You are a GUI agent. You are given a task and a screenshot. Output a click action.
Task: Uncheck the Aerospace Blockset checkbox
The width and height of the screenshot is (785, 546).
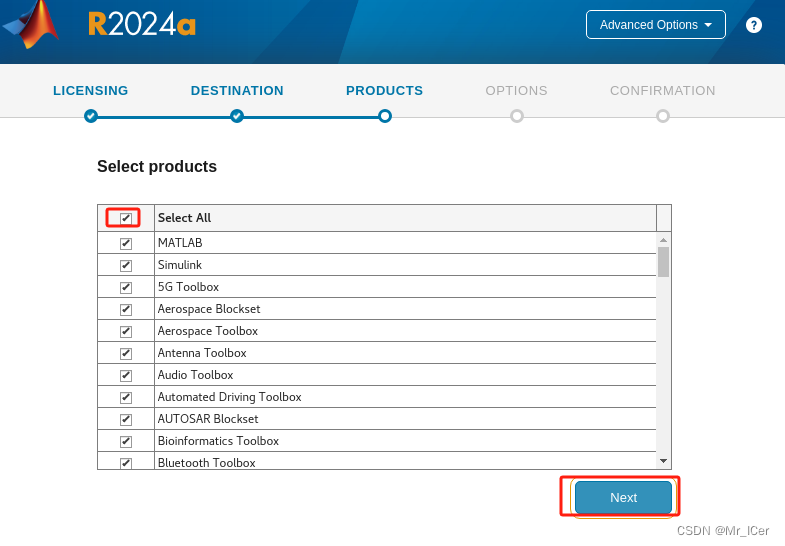126,310
